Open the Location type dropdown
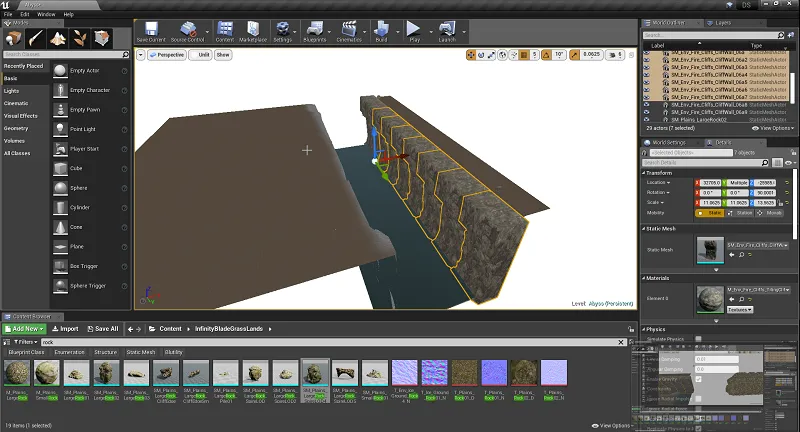800x432 pixels. pyautogui.click(x=659, y=183)
